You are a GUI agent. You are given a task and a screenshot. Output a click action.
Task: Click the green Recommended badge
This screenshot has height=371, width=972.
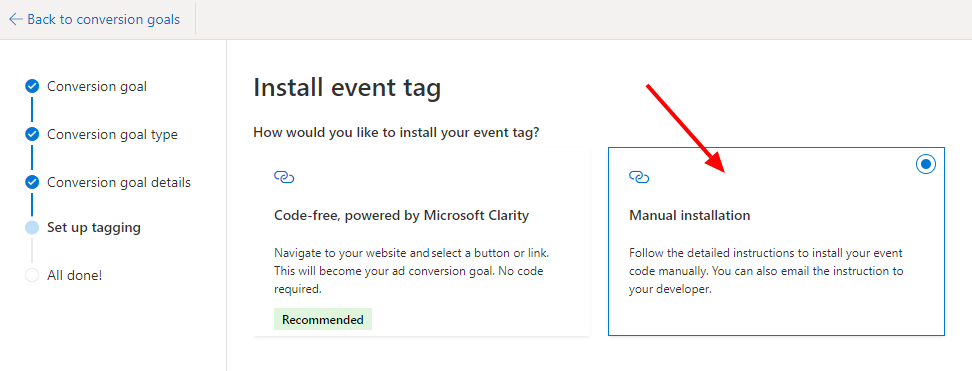pyautogui.click(x=323, y=320)
